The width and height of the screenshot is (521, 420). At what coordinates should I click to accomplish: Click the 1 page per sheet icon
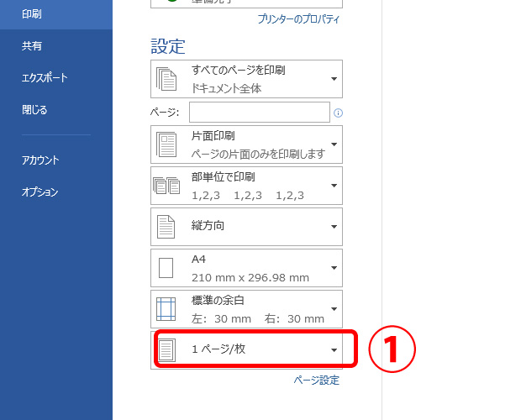(166, 350)
